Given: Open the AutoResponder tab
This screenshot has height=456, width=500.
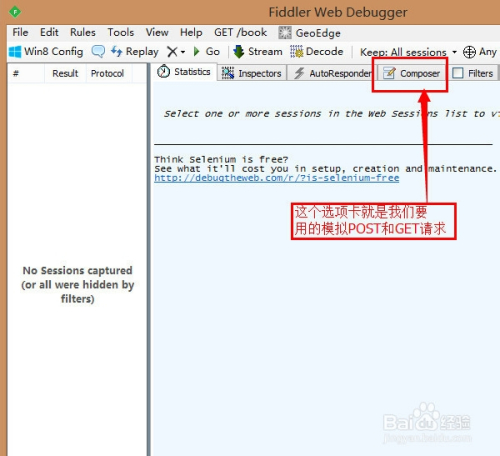Looking at the screenshot, I should coord(332,73).
